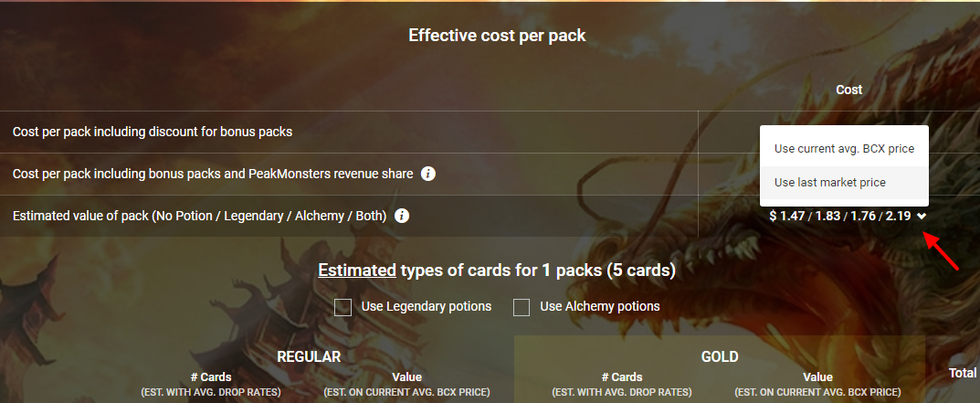The width and height of the screenshot is (980, 403).
Task: Click the Cost column header
Action: (848, 90)
